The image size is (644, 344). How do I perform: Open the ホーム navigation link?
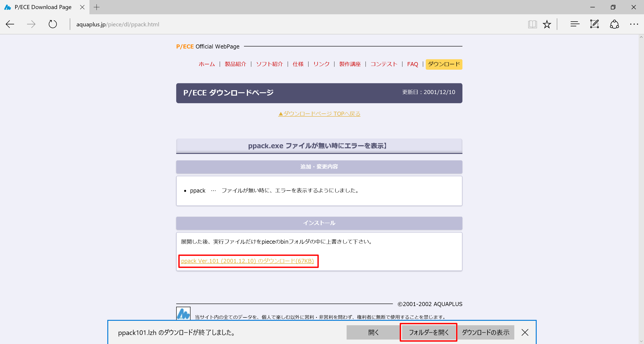[x=207, y=64]
